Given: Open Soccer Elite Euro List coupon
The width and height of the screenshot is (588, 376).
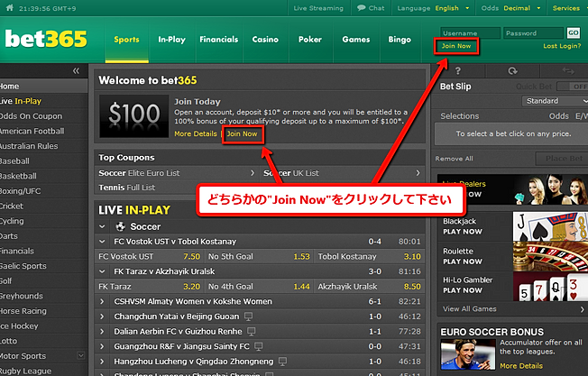Looking at the screenshot, I should coord(177,173).
